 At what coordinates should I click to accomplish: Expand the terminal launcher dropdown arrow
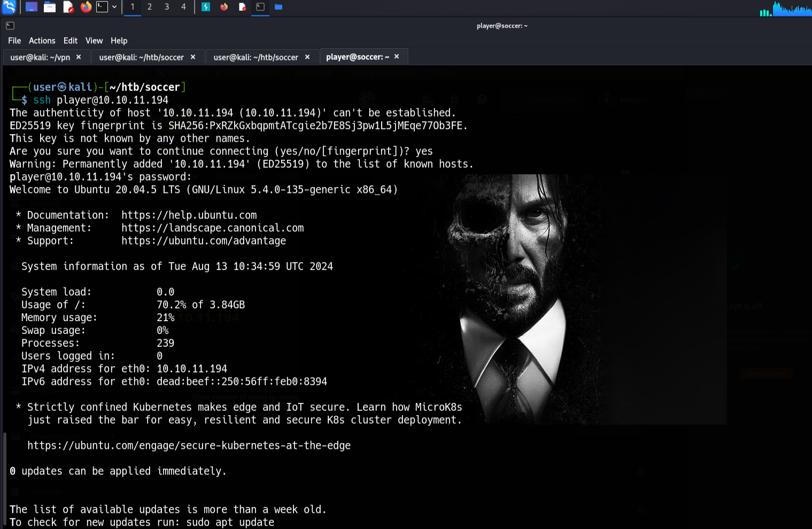[x=114, y=7]
